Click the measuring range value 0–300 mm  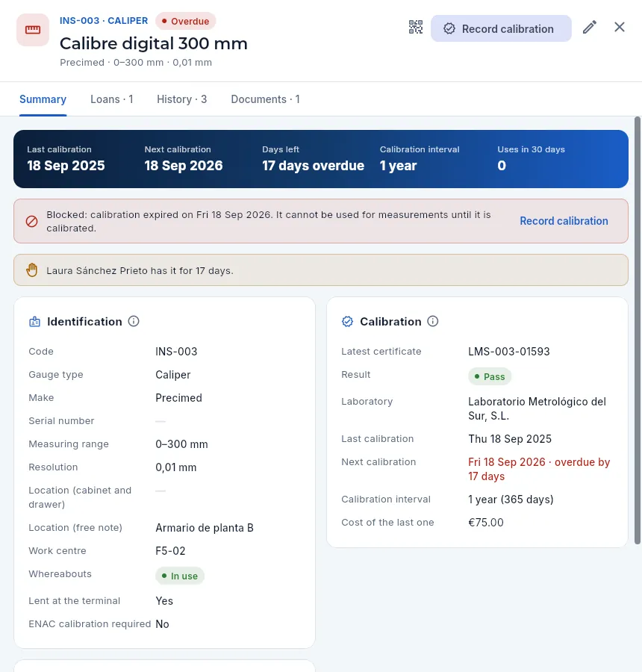point(181,444)
